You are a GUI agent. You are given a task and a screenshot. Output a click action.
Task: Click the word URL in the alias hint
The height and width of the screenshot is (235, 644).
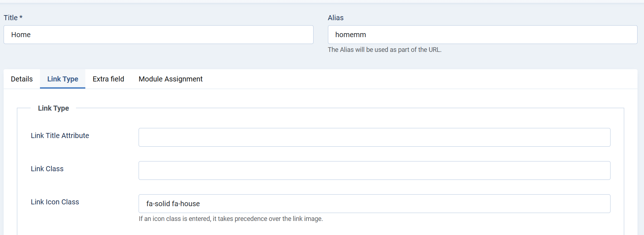coord(434,50)
